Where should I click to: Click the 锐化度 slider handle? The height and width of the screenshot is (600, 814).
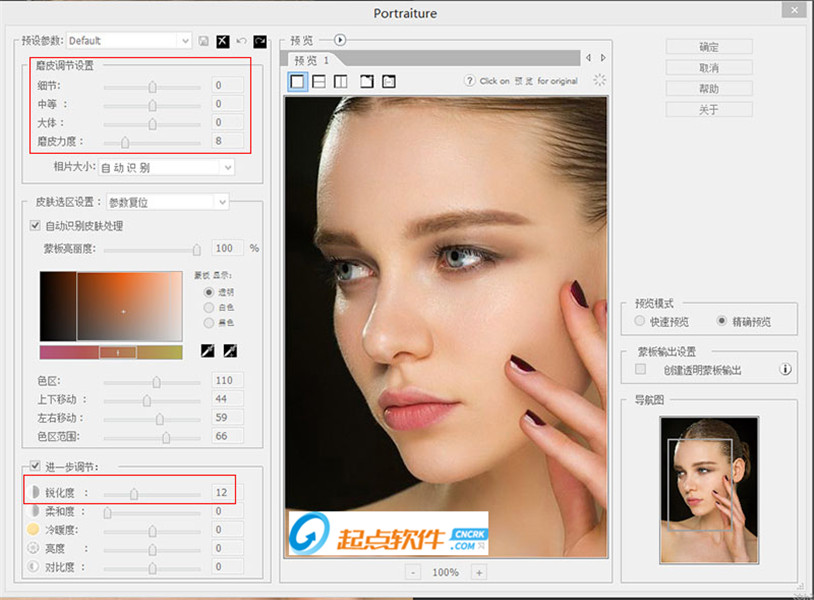tap(134, 493)
